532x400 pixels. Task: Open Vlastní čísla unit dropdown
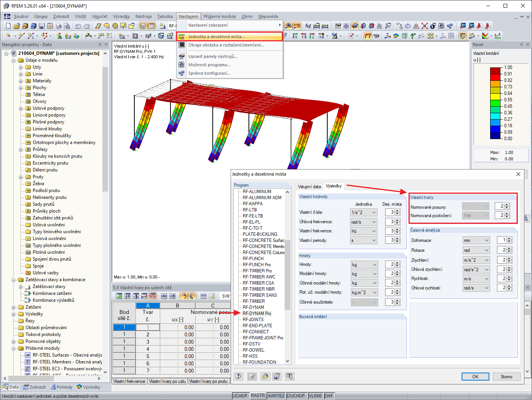(363, 212)
